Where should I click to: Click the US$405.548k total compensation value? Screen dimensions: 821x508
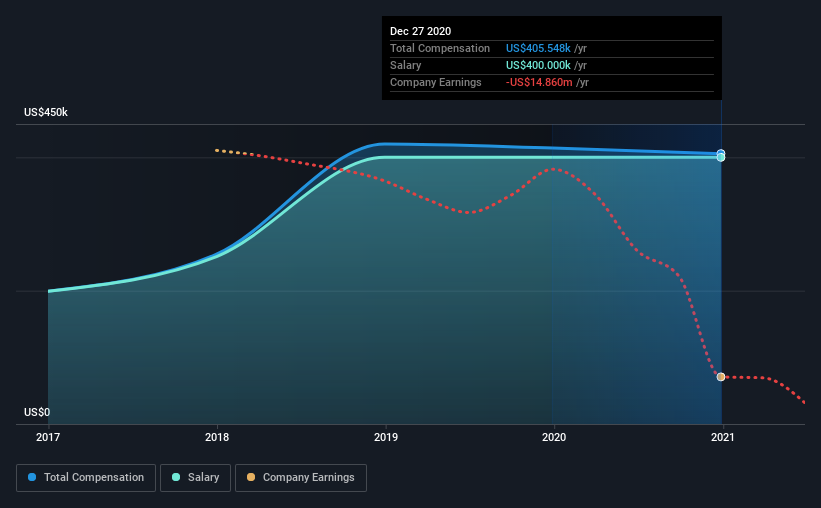[x=538, y=48]
